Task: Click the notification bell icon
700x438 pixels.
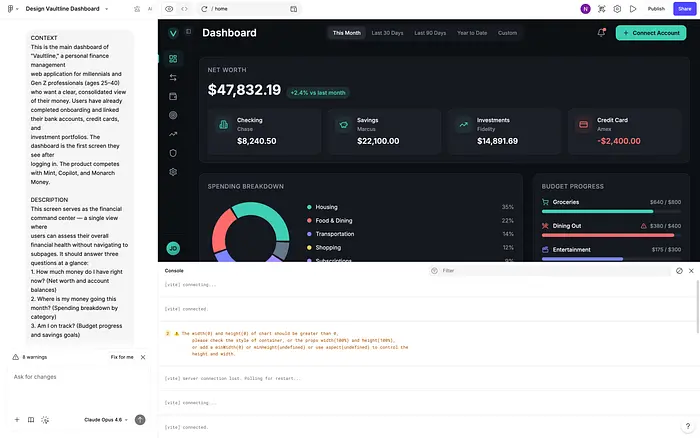Action: 602,33
